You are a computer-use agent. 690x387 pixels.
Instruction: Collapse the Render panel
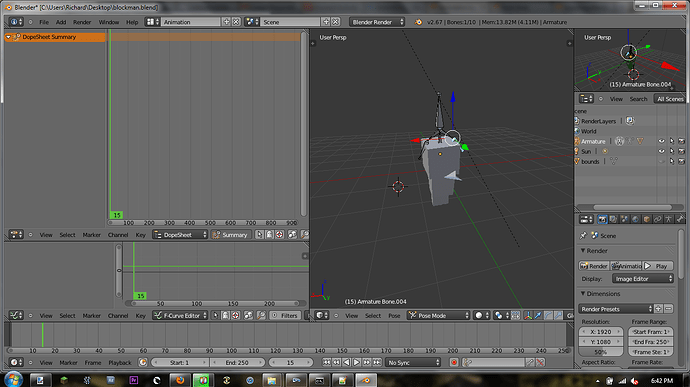(x=583, y=251)
